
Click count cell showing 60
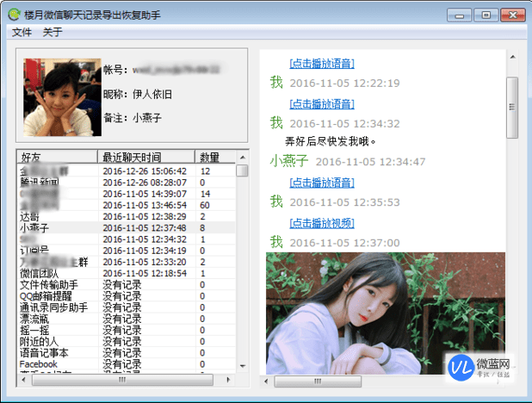(205, 206)
